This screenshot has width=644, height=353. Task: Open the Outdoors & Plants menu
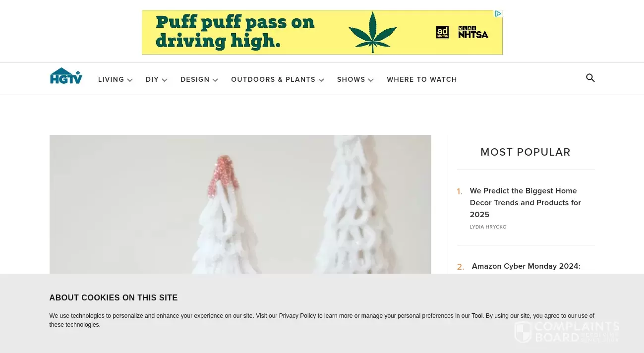click(x=273, y=79)
